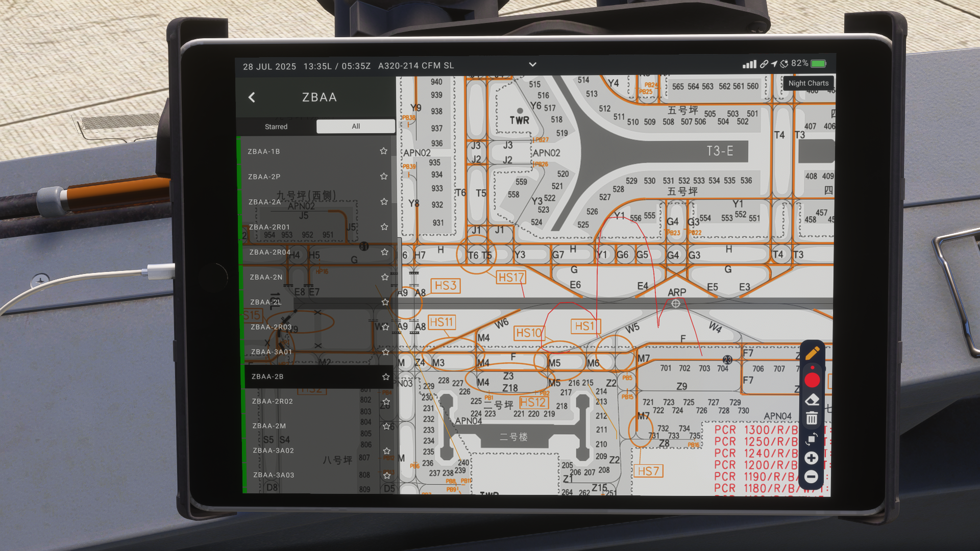Select the pencil annotation tool
The height and width of the screenshot is (551, 980).
click(812, 352)
